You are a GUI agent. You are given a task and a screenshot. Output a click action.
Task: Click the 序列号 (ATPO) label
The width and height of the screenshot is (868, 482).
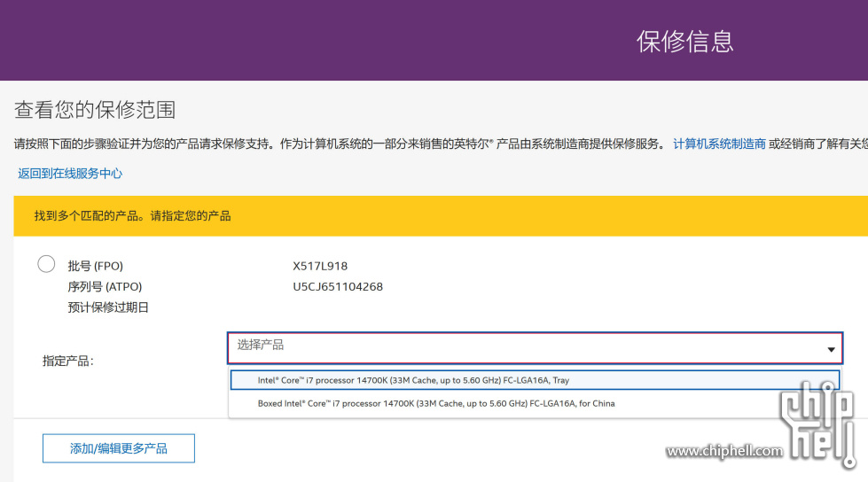tap(105, 287)
